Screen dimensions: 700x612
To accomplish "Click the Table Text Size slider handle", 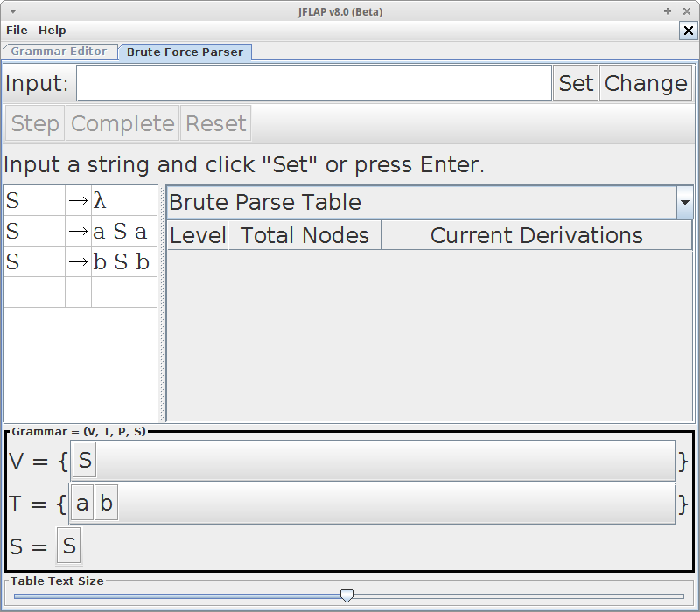I will (x=346, y=595).
